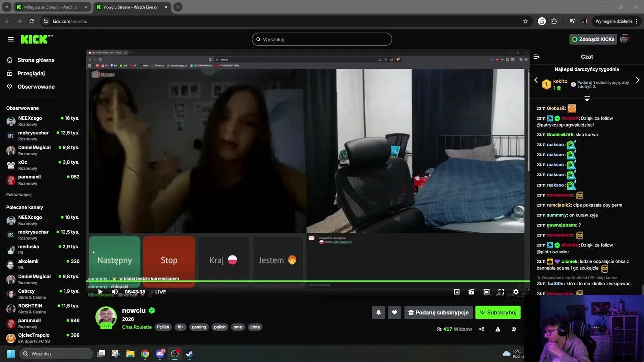Viewport: 644px width, 362px height.
Task: Click Wymagane działanie in Chrome toolbar
Action: pos(614,21)
